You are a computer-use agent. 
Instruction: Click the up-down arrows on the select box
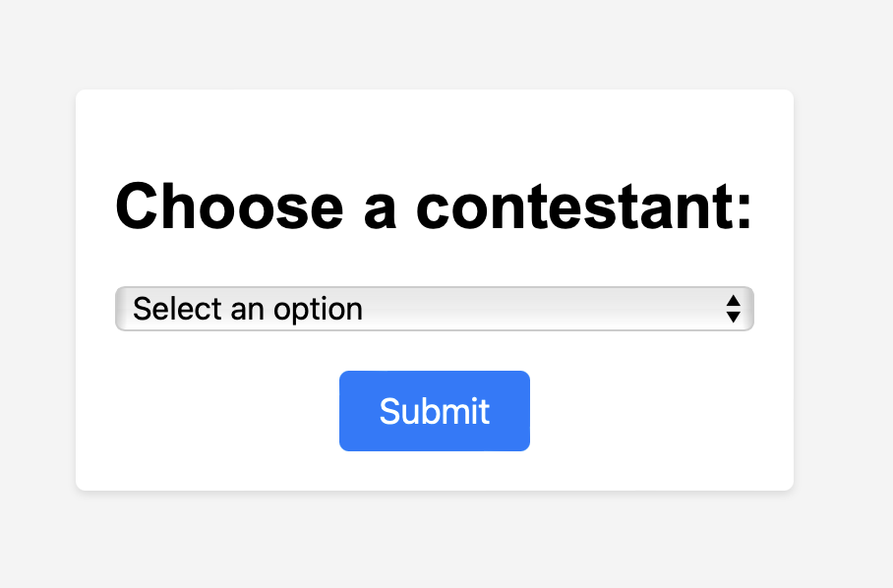[733, 309]
